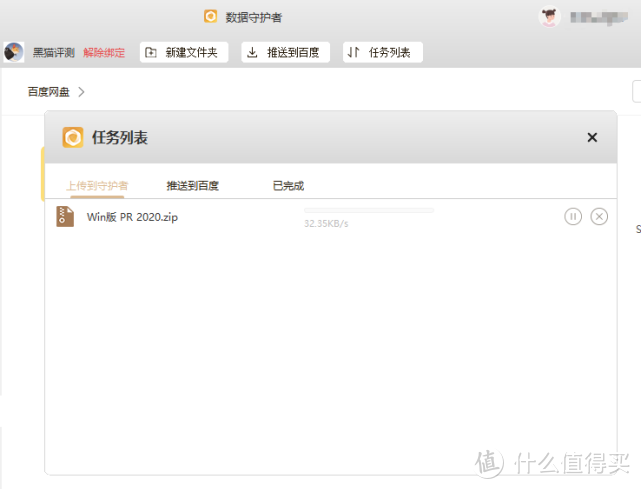Click the 数据守护者 app logo icon
The height and width of the screenshot is (489, 641).
(211, 16)
